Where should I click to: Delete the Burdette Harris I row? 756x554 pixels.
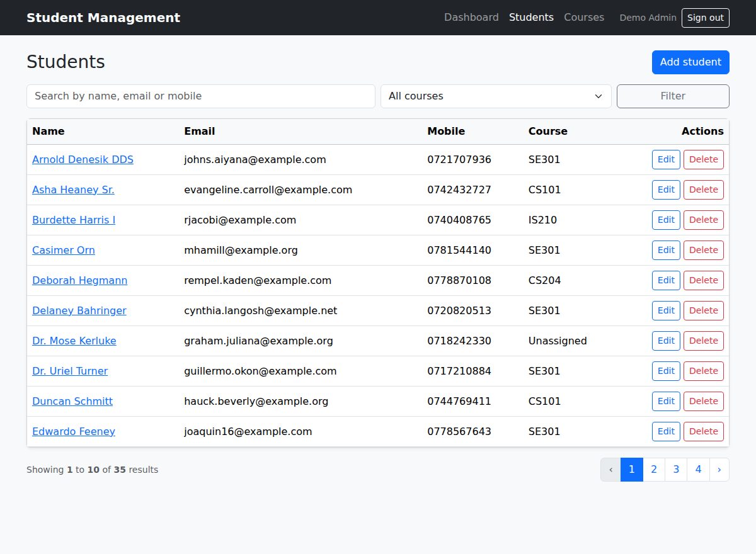(x=704, y=220)
